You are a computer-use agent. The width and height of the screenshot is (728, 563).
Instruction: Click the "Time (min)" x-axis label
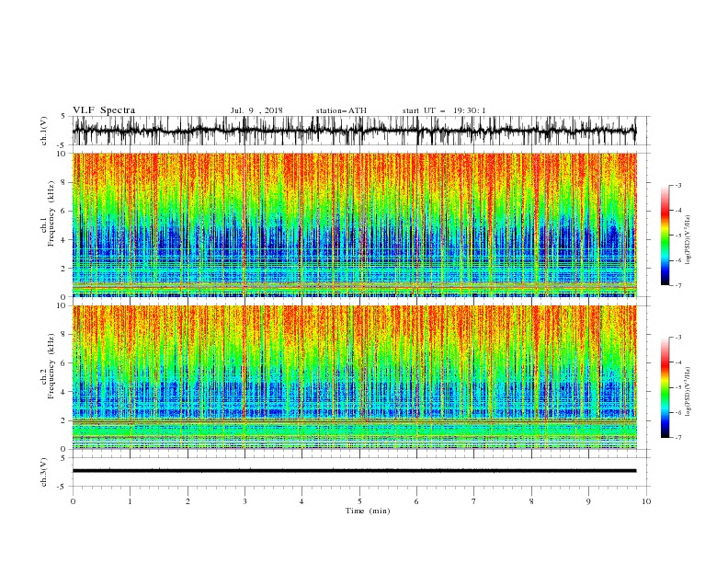[x=368, y=511]
